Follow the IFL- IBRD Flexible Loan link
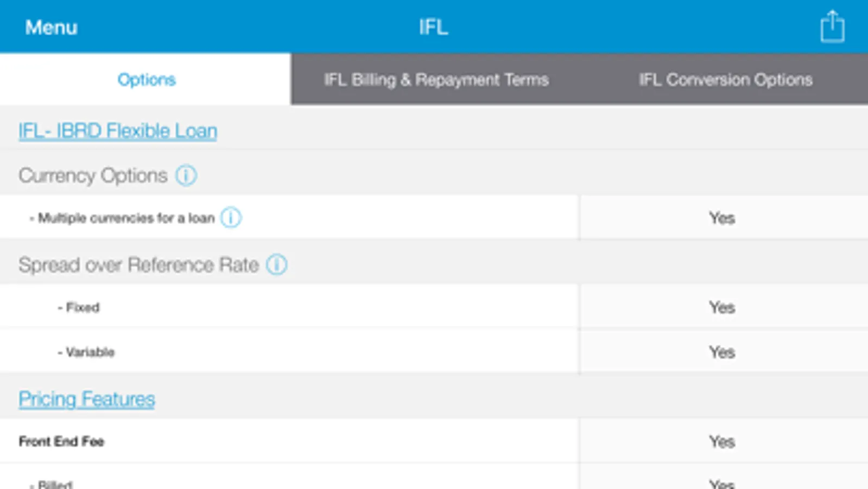This screenshot has height=489, width=868. click(x=118, y=131)
